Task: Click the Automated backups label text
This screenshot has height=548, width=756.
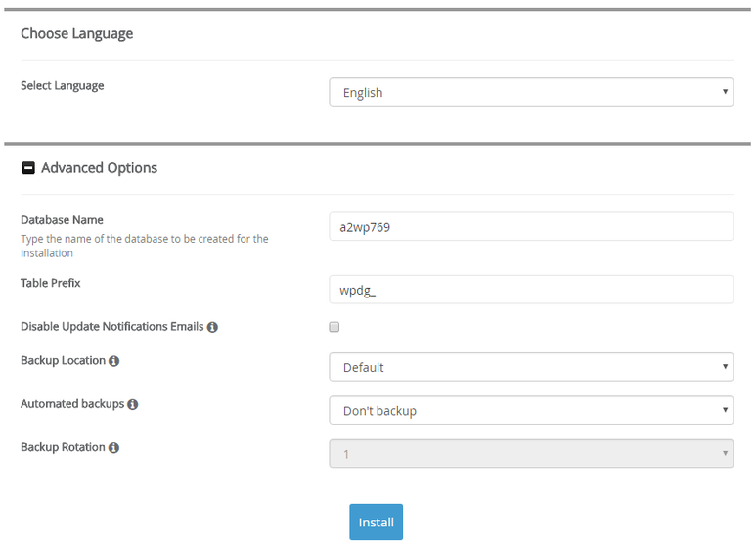Action: point(72,403)
